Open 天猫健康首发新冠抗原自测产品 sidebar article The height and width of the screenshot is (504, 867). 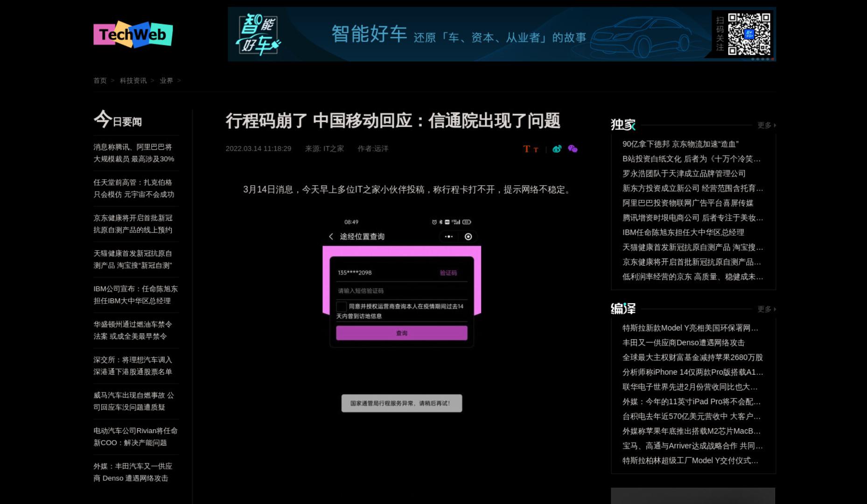click(x=133, y=259)
